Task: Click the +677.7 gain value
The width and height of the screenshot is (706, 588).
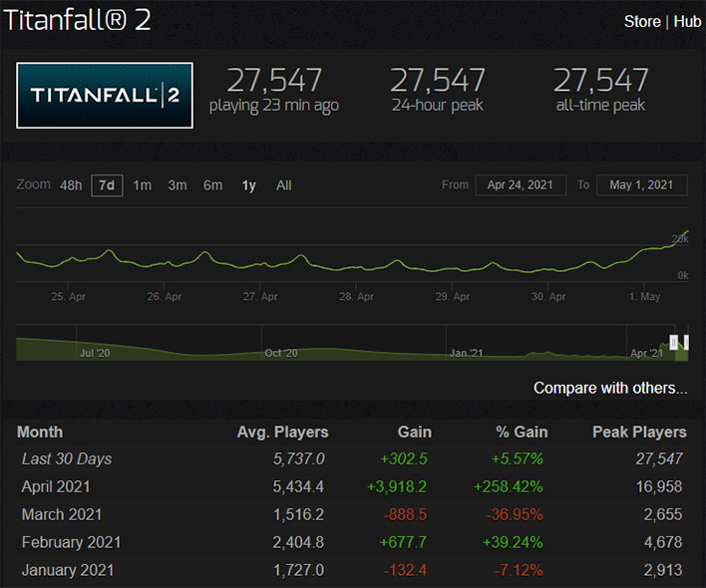Action: pyautogui.click(x=403, y=542)
